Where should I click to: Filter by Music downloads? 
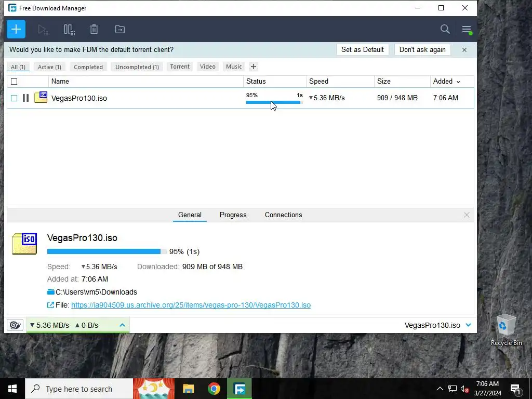[234, 66]
